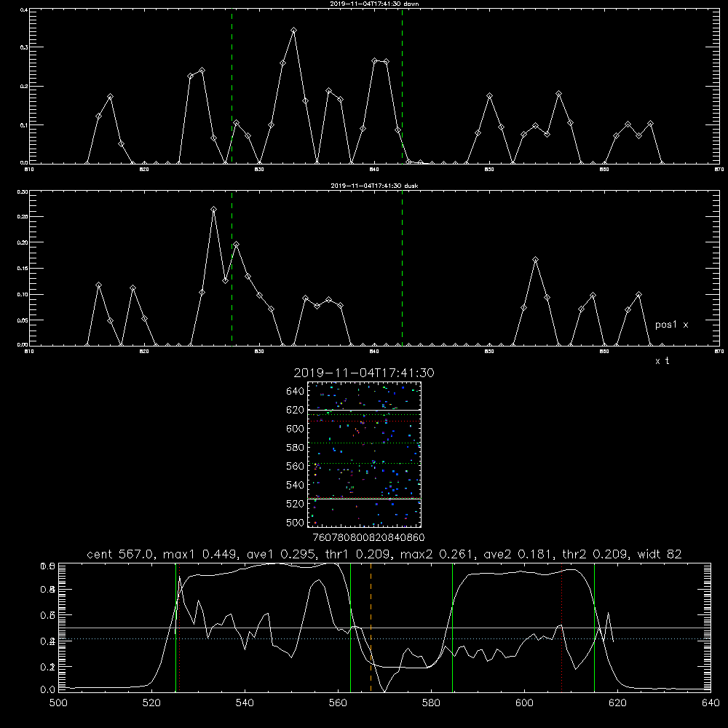Image resolution: width=728 pixels, height=728 pixels.
Task: Click the '0.4' y-axis label on dawn plot
Action: pos(24,9)
